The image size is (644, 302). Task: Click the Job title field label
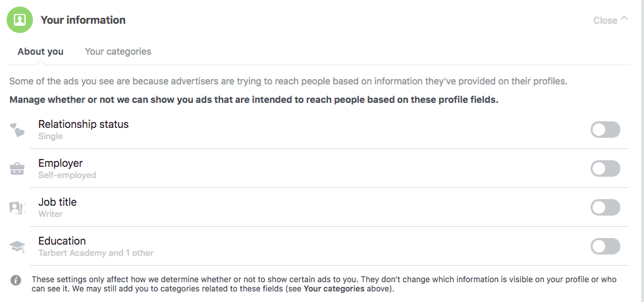57,202
